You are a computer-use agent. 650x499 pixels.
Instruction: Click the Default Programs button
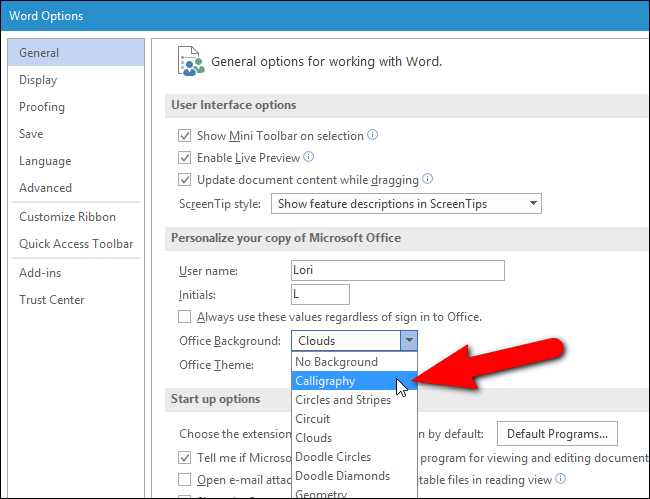coord(557,434)
